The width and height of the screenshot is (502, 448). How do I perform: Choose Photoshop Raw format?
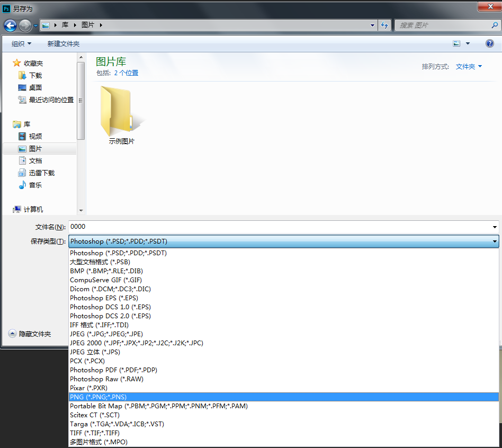coord(284,379)
